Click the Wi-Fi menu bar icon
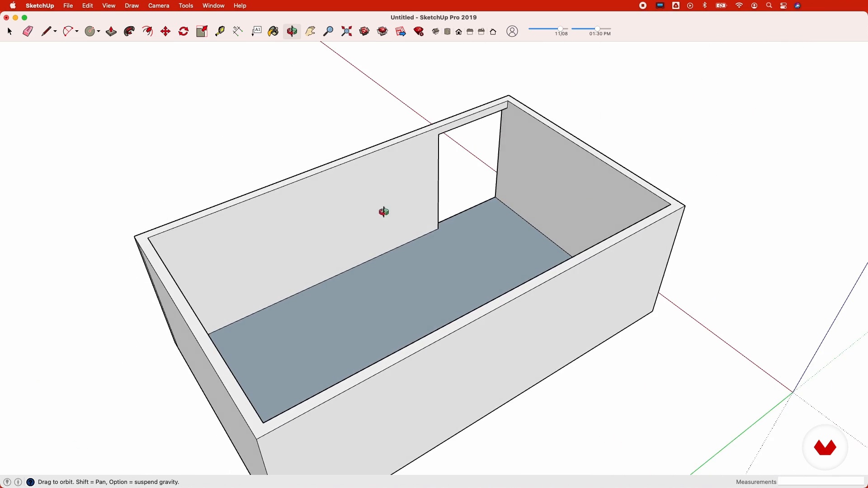Screen dimensions: 868x488 pos(740,6)
